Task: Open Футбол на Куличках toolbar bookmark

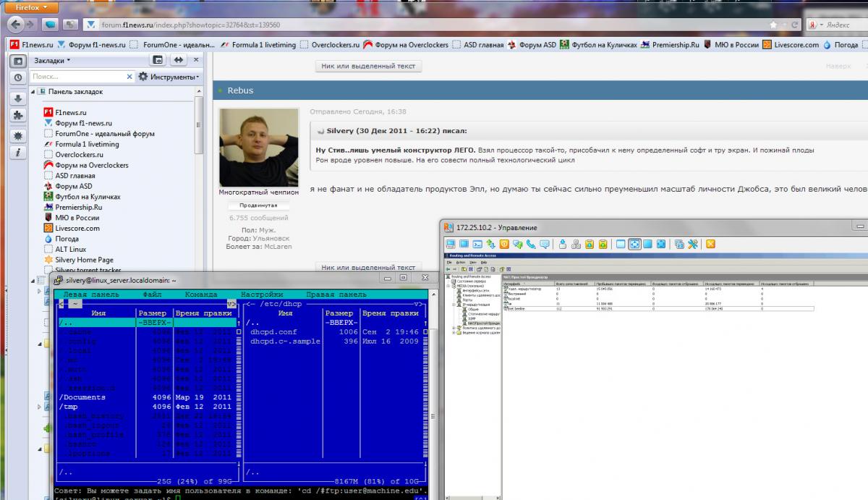Action: pos(597,45)
